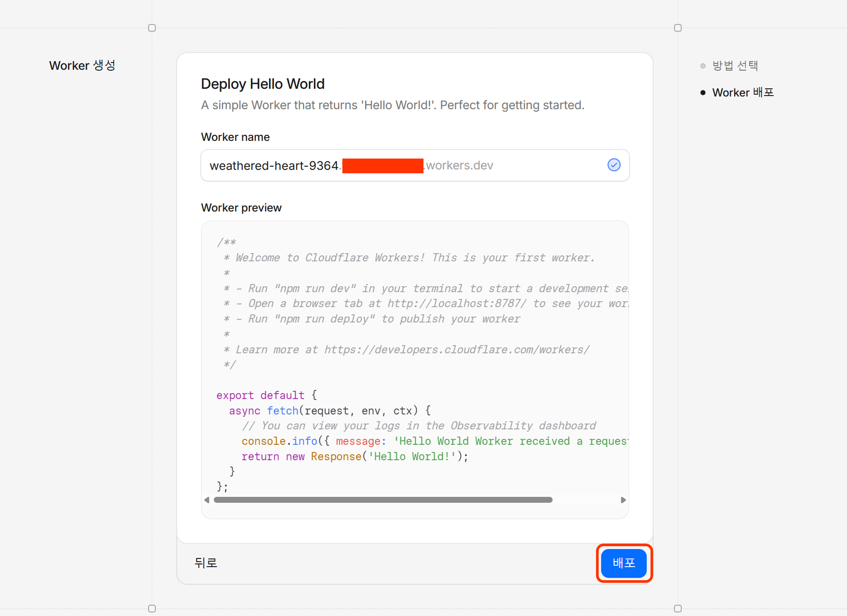The image size is (847, 616).
Task: Click the top-right corner square handle
Action: pos(677,28)
